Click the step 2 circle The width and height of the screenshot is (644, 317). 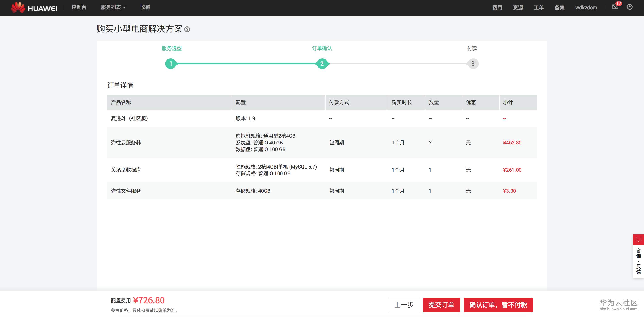322,64
